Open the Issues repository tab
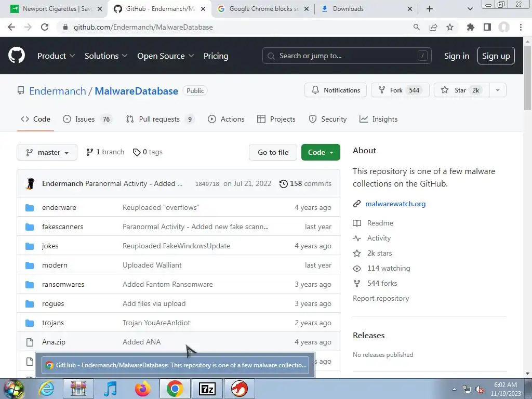 [87, 119]
